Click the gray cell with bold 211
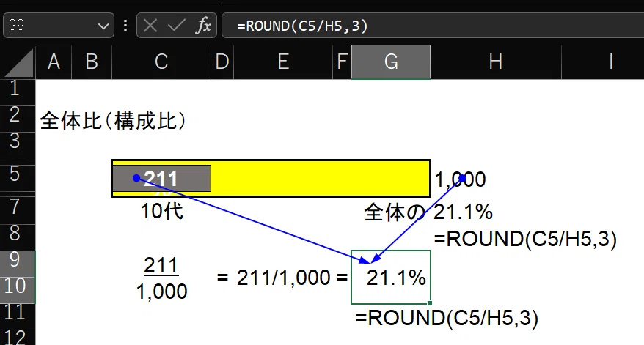The height and width of the screenshot is (345, 644). pos(161,179)
